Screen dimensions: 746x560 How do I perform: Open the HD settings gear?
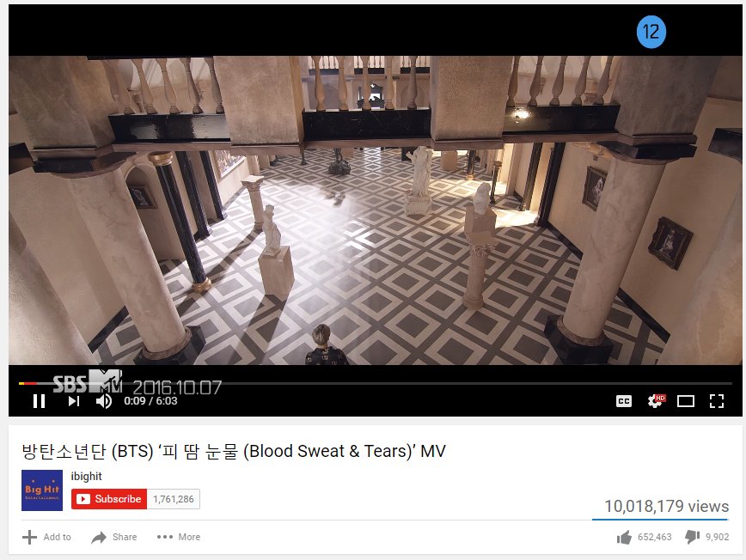(656, 401)
